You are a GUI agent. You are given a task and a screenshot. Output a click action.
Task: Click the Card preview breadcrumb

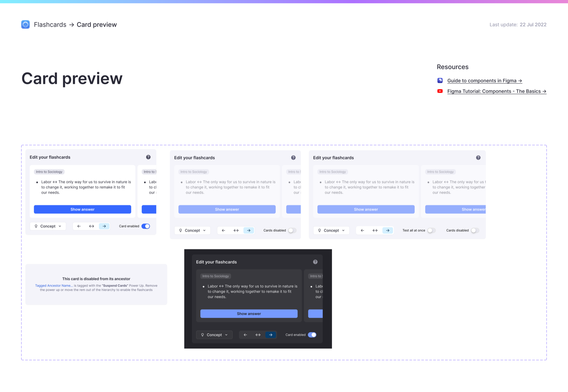coord(97,24)
